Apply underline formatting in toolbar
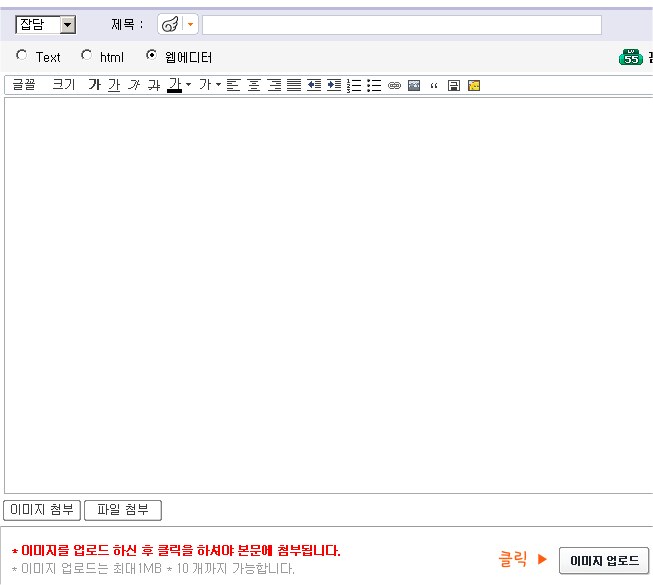The image size is (653, 585). [x=114, y=86]
